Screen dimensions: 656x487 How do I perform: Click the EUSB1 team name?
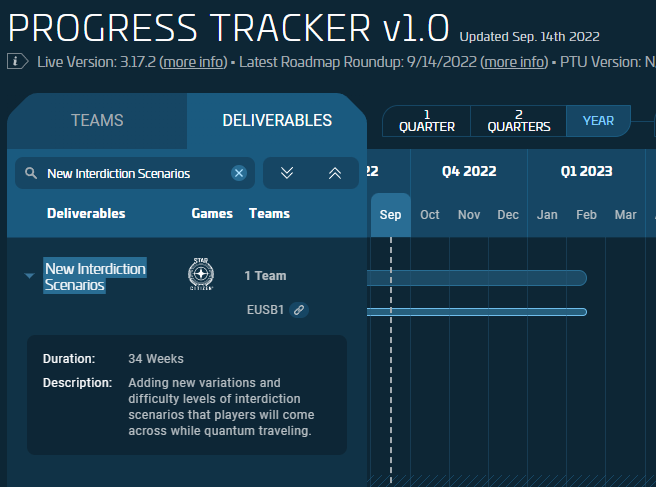(x=265, y=310)
